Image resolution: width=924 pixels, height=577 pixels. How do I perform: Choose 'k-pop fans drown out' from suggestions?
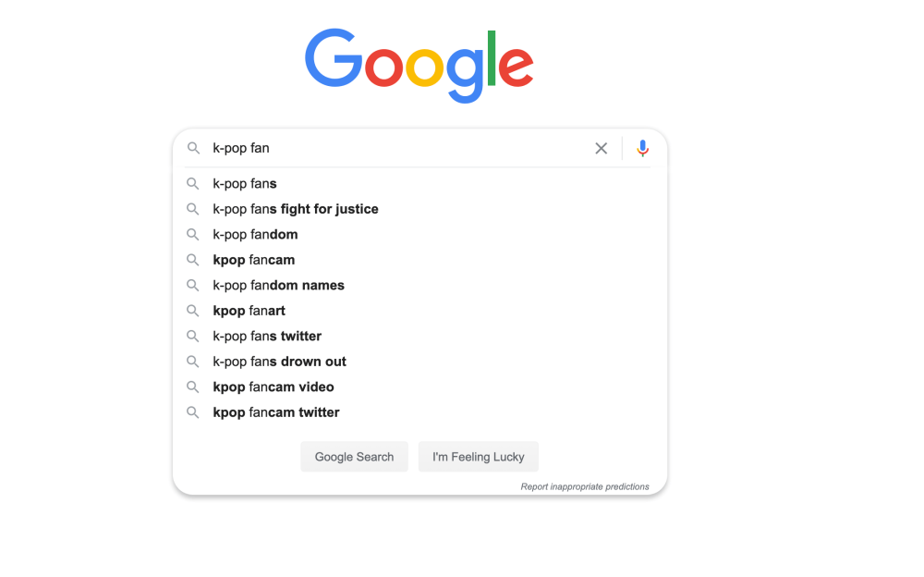tap(279, 361)
